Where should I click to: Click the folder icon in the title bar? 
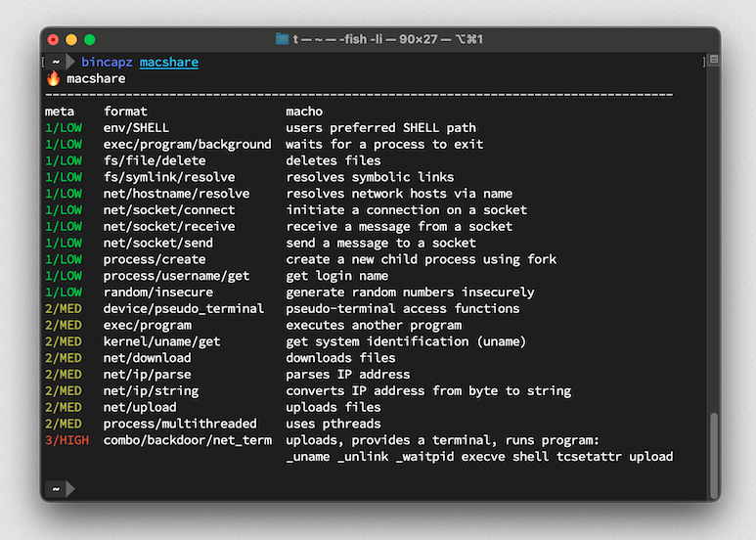click(282, 39)
